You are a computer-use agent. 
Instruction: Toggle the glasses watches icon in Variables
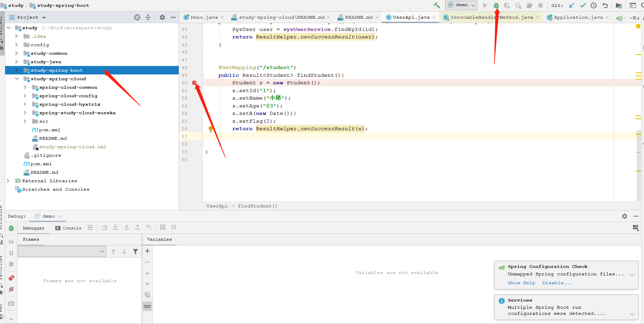(147, 307)
